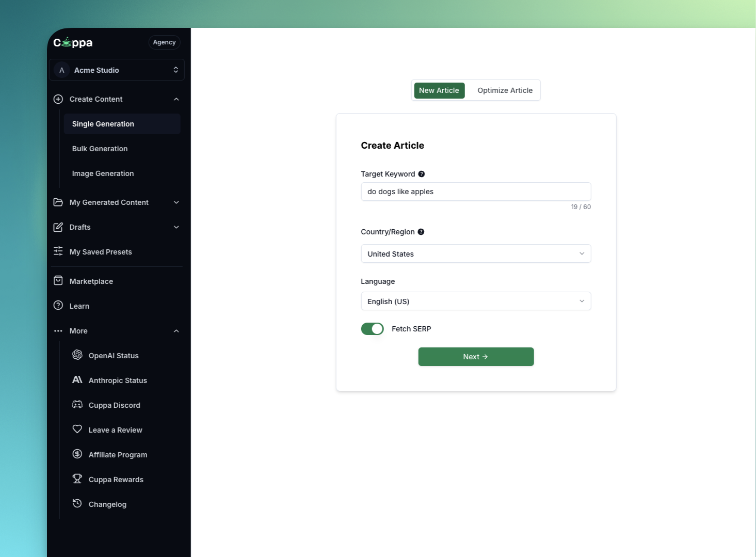Collapse the More section chevron
This screenshot has width=756, height=557.
tap(176, 331)
